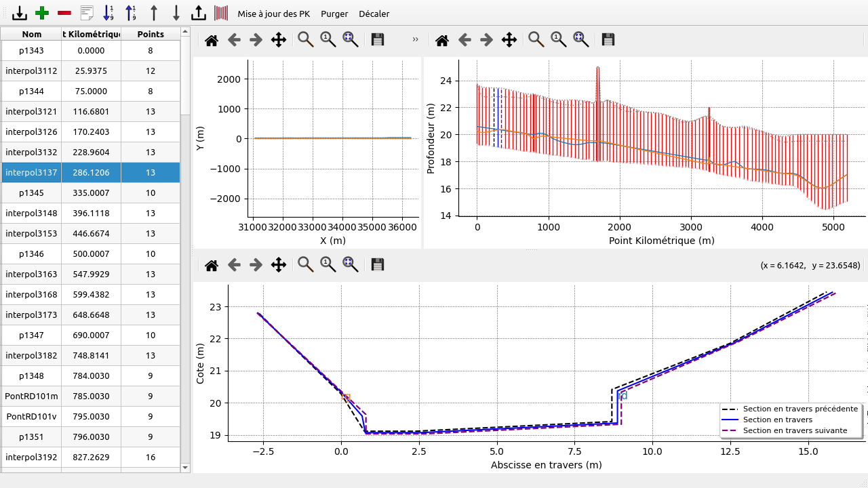Sort the table by the Points column header
Viewport: 868px width, 488px height.
(150, 34)
